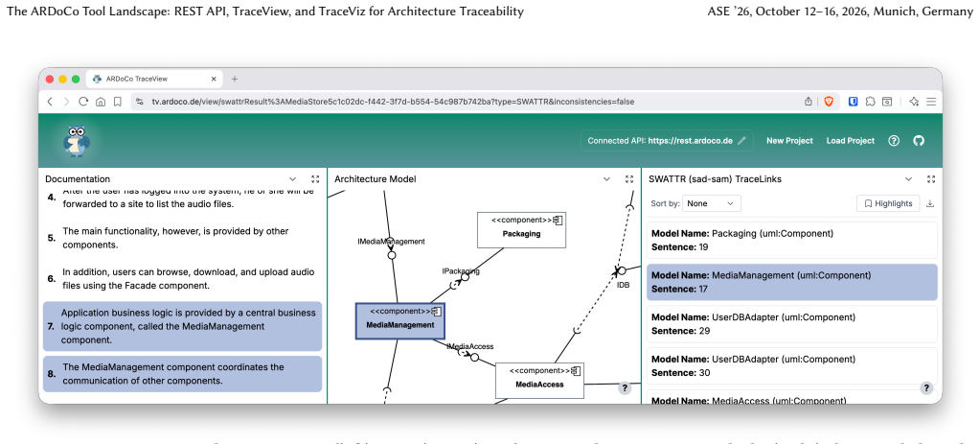Screen dimensions: 980x444
Task: Click the Load Project button
Action: point(851,141)
